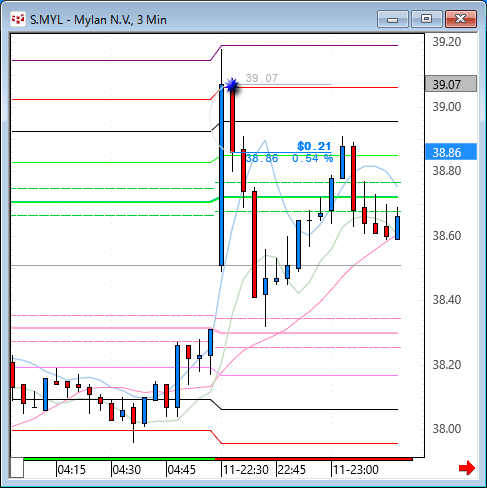The width and height of the screenshot is (487, 488).
Task: Click the 38.60 price scale label
Action: (447, 236)
